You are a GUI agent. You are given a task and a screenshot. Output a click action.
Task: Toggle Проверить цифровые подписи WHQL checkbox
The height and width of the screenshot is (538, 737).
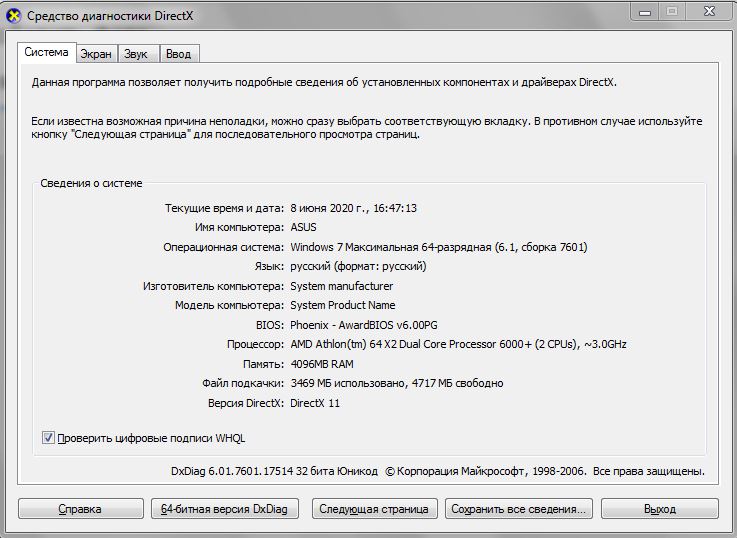click(48, 438)
